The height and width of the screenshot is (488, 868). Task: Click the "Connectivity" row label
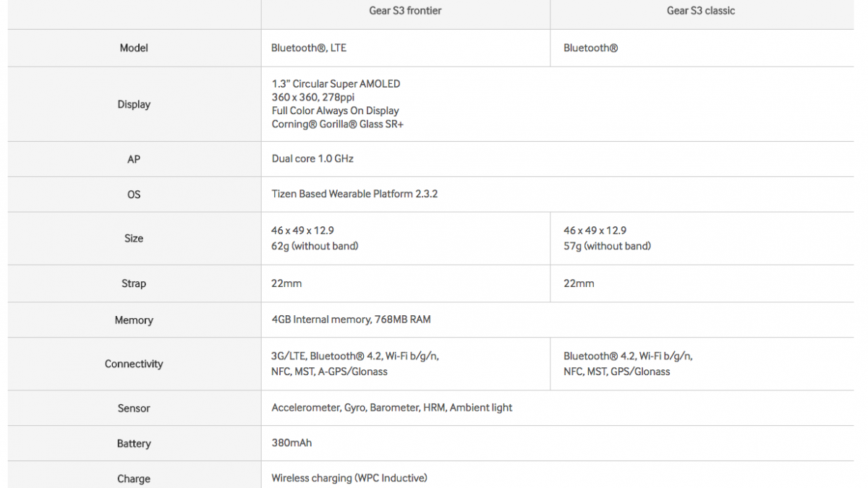coord(134,364)
